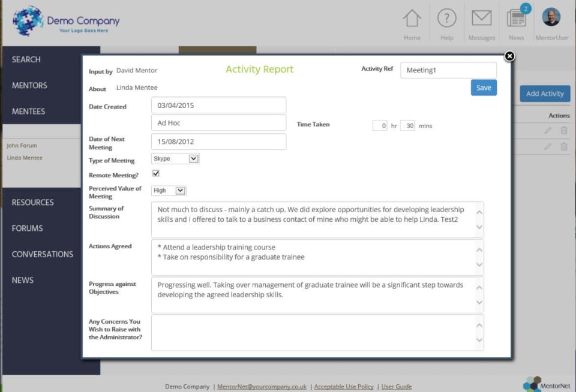Select MENTEES in the sidebar menu
576x392 pixels.
click(x=28, y=111)
